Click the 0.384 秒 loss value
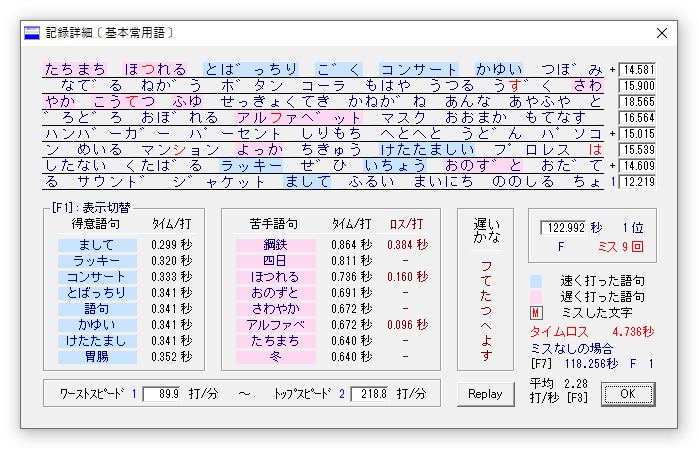698x449 pixels. pyautogui.click(x=408, y=245)
